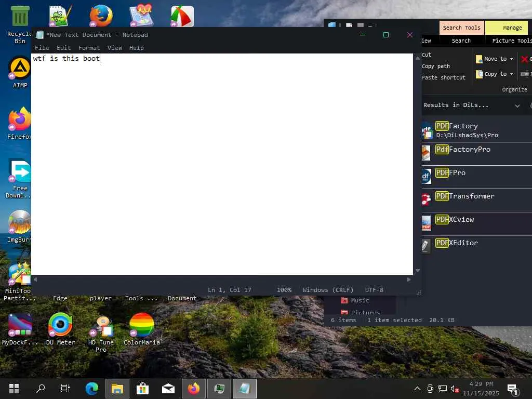Launch the MyDockFinder desktop shortcut
Image resolution: width=532 pixels, height=399 pixels.
[20, 329]
